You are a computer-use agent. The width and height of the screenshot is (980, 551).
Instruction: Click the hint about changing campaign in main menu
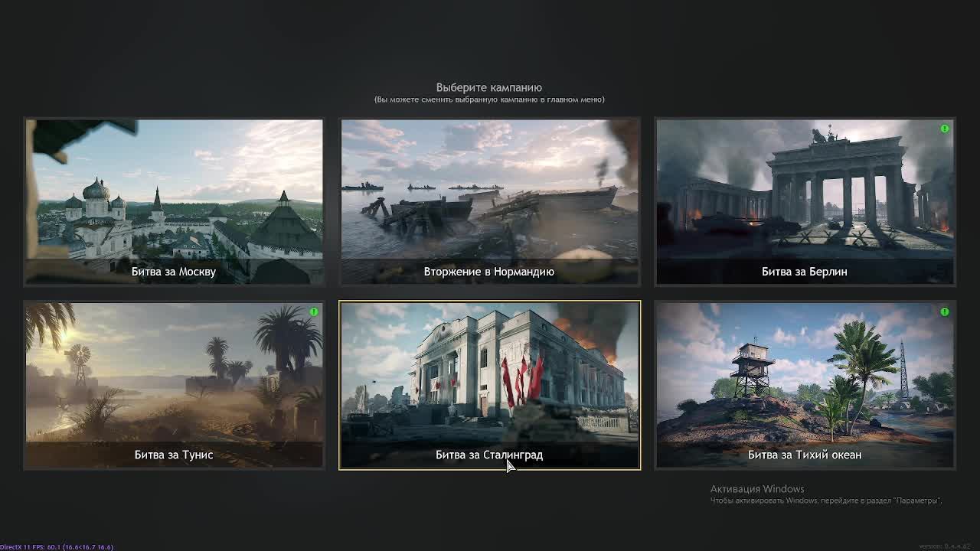click(489, 99)
